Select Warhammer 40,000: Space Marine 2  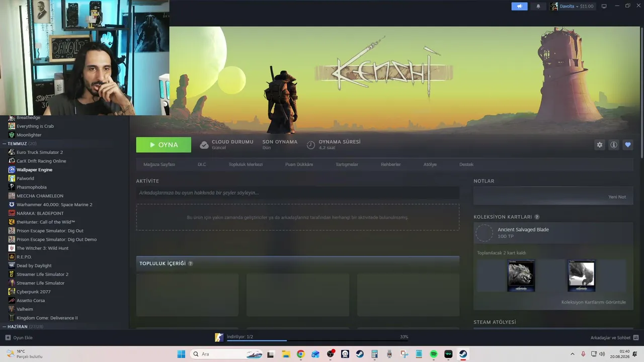54,205
